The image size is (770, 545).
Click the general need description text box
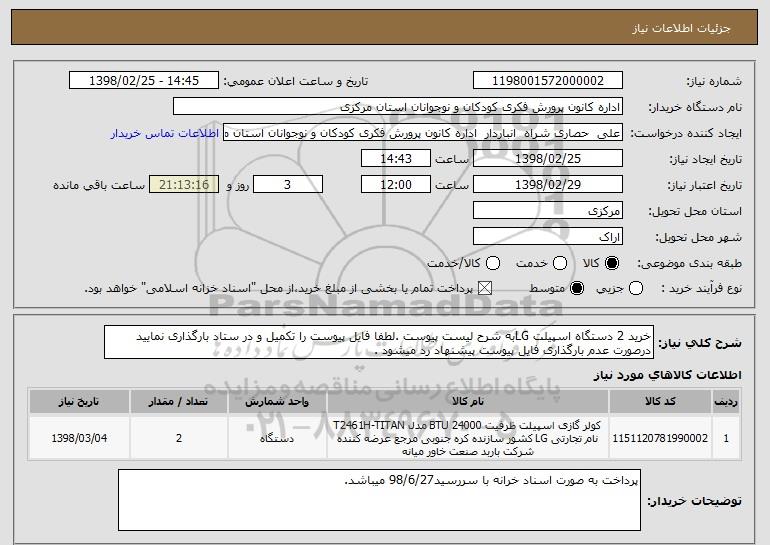point(379,342)
